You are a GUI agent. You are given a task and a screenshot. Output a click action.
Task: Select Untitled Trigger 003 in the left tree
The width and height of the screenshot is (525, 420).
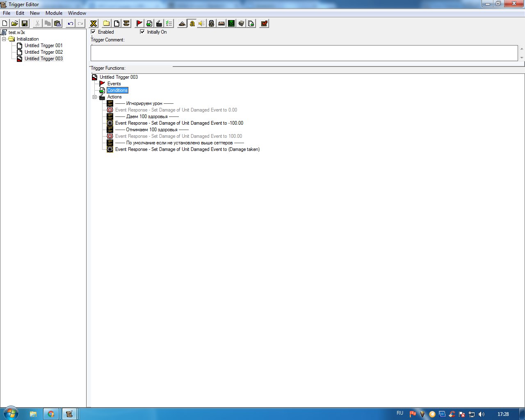click(43, 59)
